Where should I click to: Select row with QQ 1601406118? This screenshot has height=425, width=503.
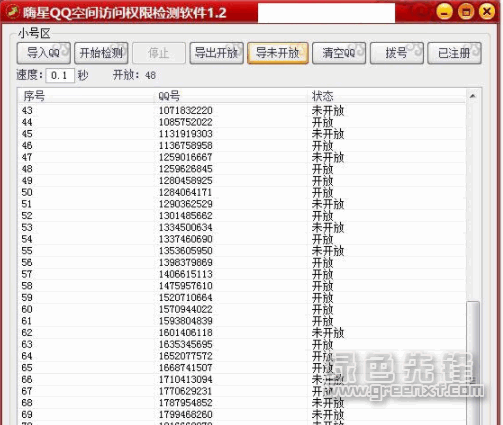coord(242,333)
